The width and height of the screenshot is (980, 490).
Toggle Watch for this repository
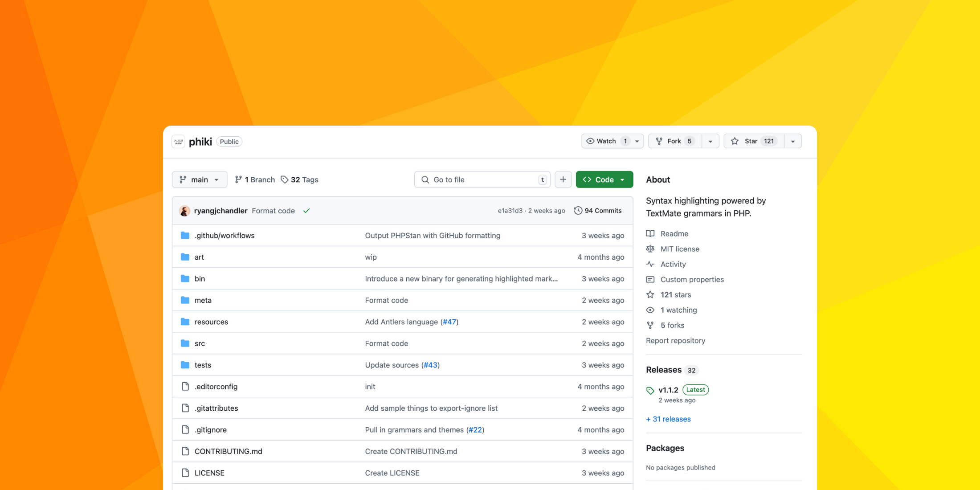(x=606, y=141)
